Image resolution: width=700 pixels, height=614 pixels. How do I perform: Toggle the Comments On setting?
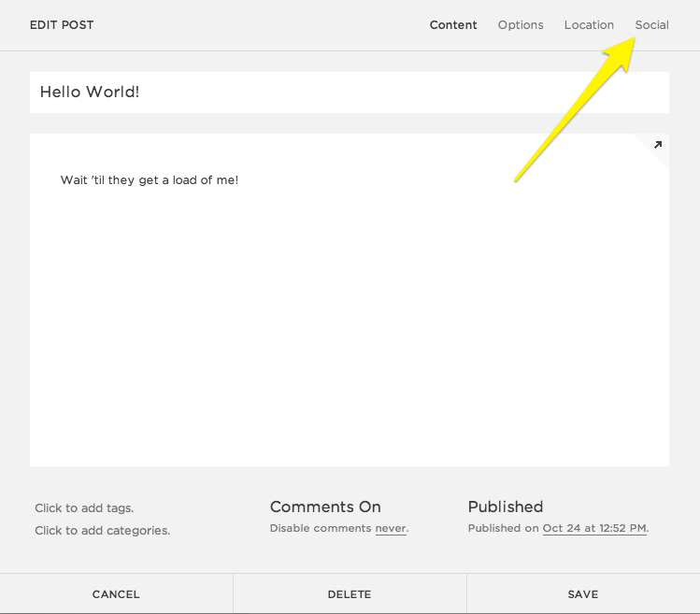325,507
